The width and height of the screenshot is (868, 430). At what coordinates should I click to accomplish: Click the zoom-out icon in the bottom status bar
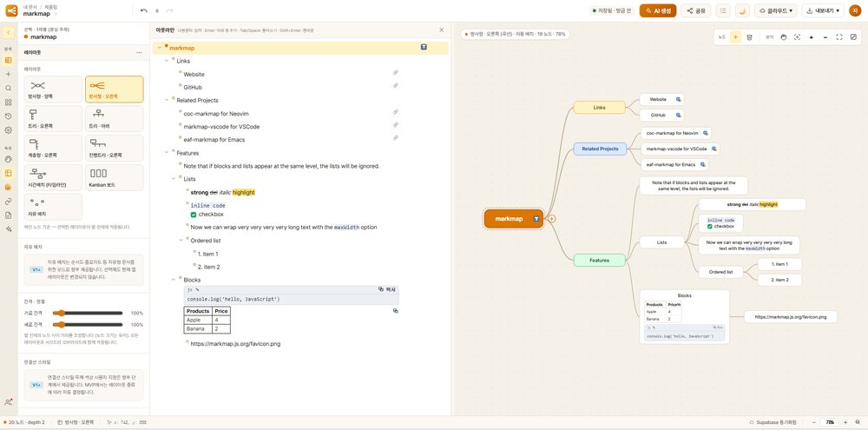point(814,422)
